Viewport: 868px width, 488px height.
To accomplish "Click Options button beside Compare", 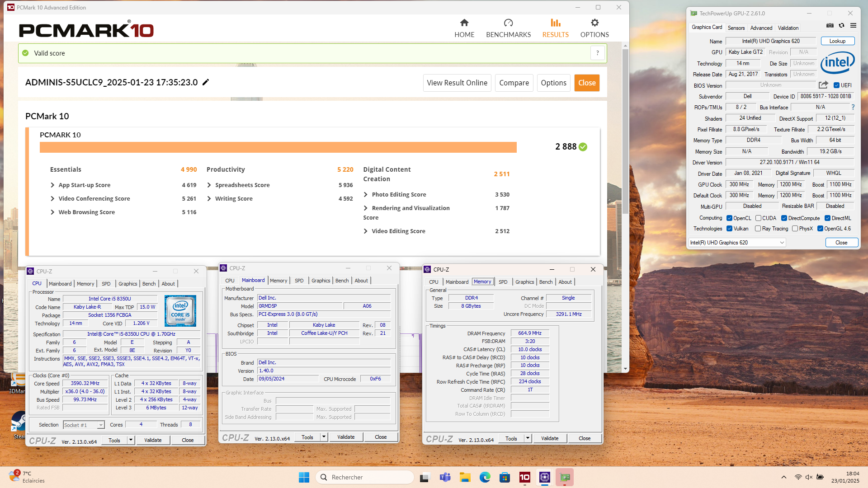I will [553, 83].
